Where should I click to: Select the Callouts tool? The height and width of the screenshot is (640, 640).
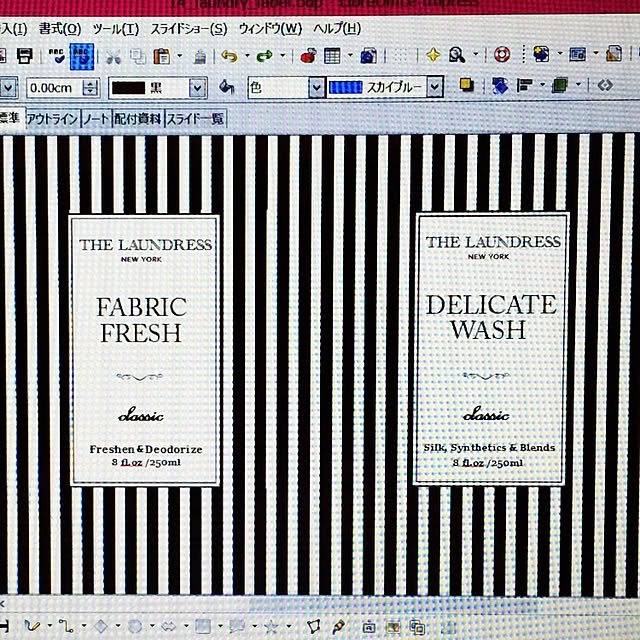pyautogui.click(x=237, y=626)
